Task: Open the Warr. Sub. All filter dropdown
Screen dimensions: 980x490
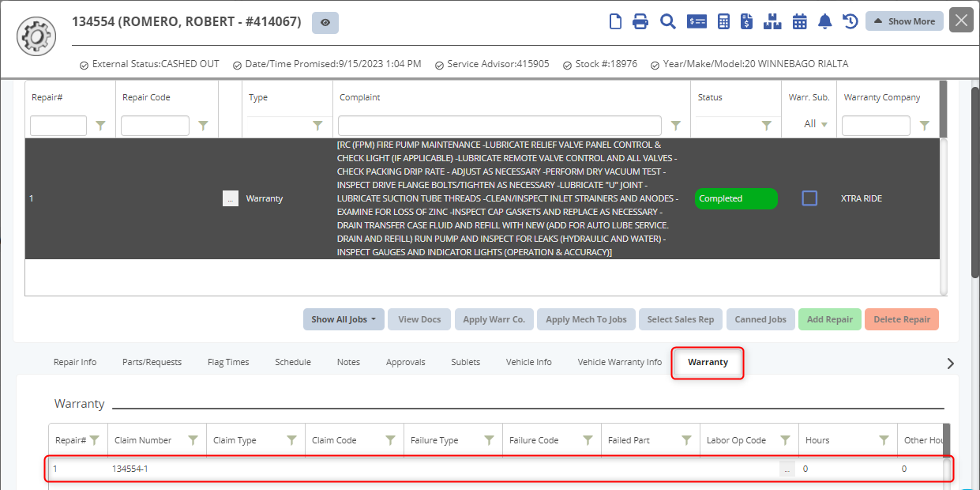Action: click(x=816, y=124)
